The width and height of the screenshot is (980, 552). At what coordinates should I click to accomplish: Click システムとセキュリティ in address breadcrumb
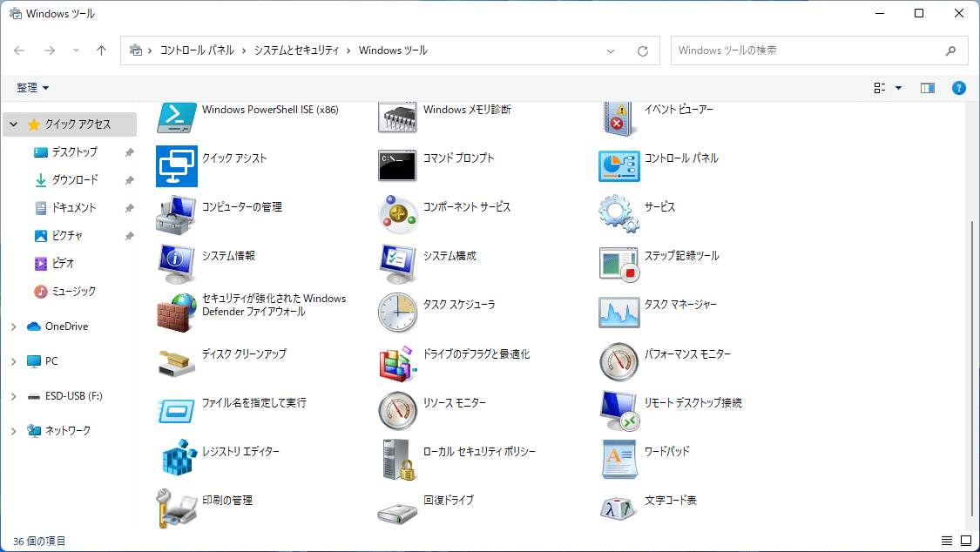[x=297, y=50]
